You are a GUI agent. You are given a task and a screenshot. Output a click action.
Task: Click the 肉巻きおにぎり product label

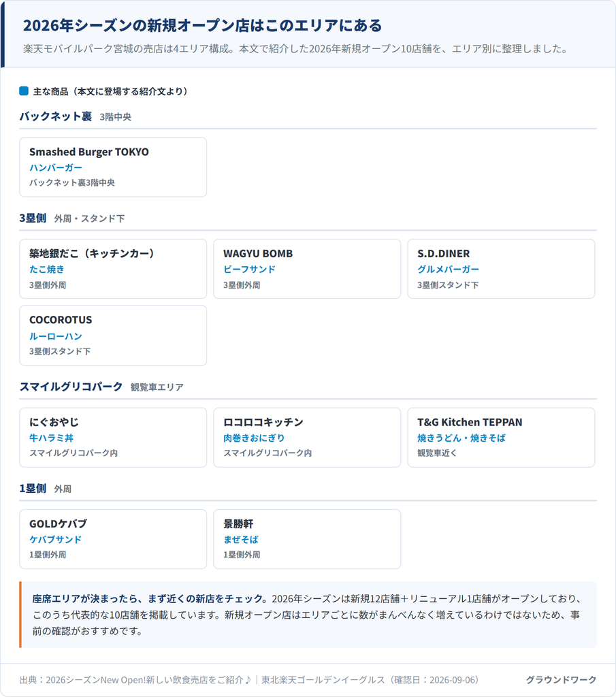point(254,438)
